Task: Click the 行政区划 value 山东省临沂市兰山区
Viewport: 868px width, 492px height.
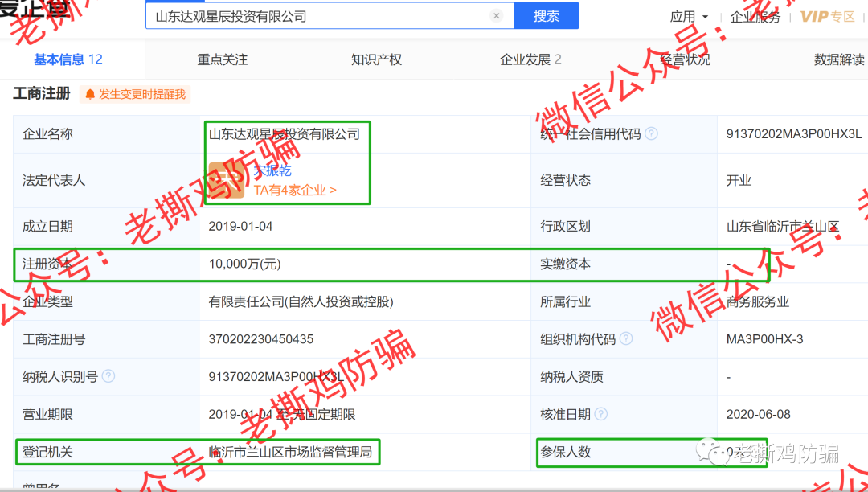Action: (783, 227)
